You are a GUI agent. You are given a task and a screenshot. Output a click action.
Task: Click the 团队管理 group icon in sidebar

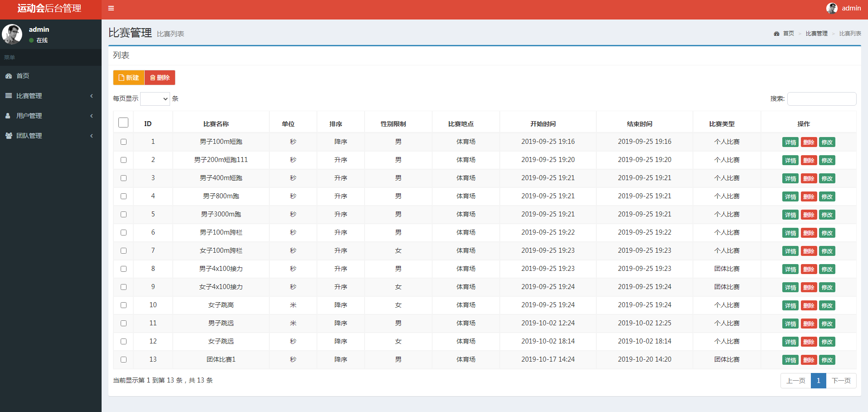9,136
